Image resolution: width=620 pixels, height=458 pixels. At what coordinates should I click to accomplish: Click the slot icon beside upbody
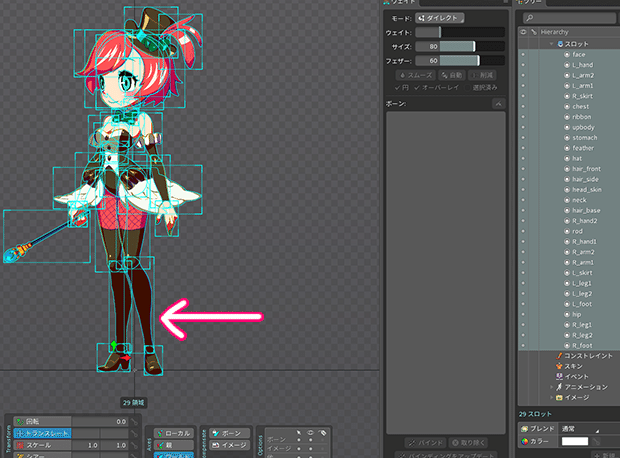tap(567, 127)
